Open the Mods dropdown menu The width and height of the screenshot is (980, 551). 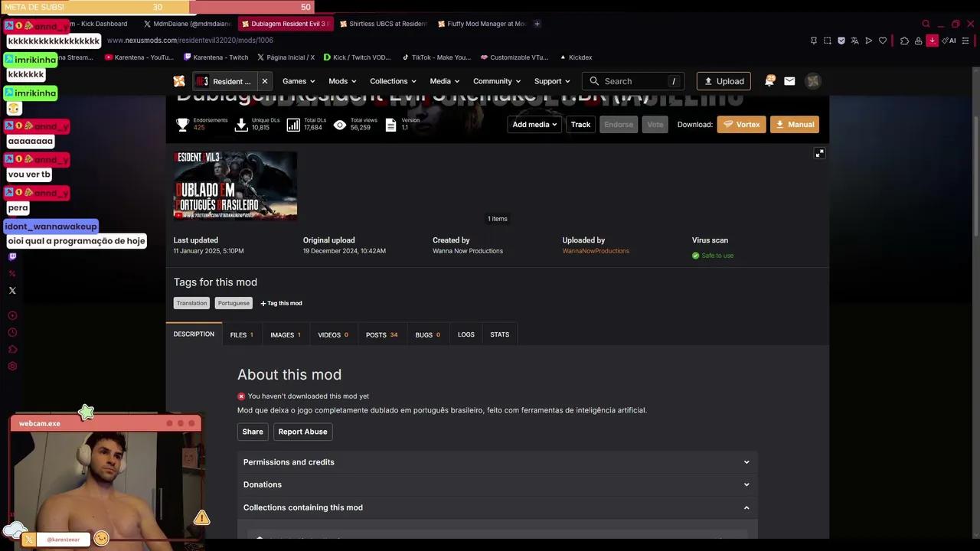point(342,81)
